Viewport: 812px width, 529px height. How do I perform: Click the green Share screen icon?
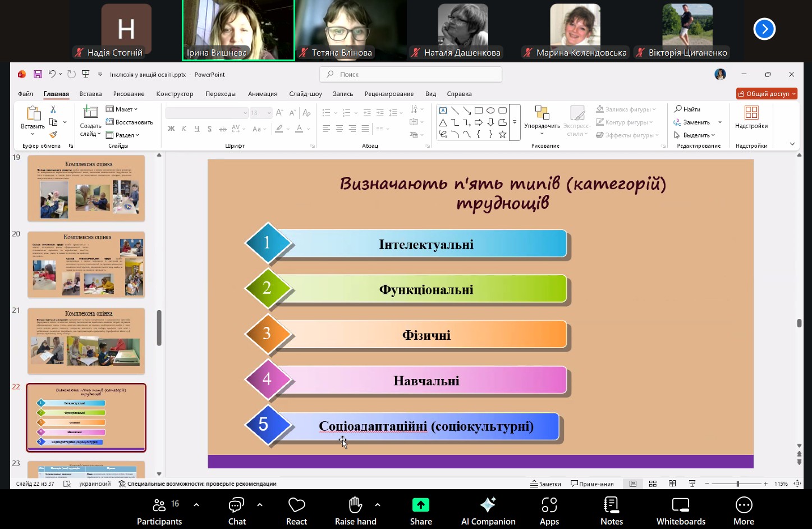420,505
